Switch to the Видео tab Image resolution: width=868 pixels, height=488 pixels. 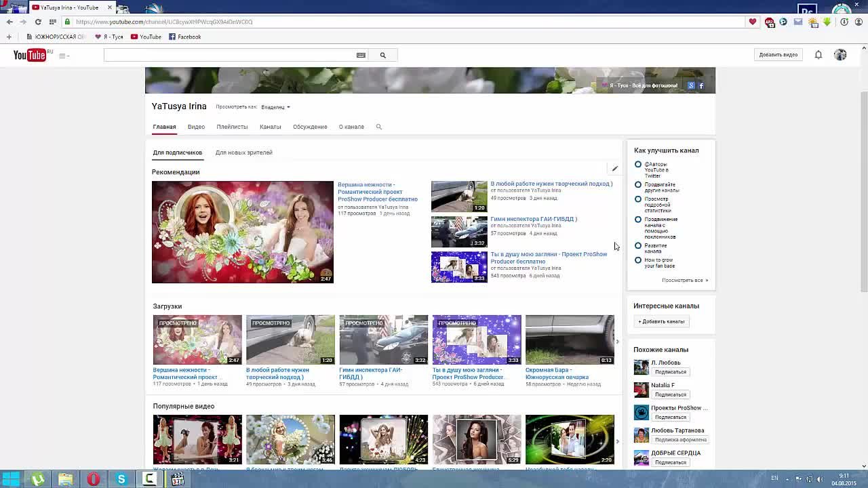pos(196,127)
